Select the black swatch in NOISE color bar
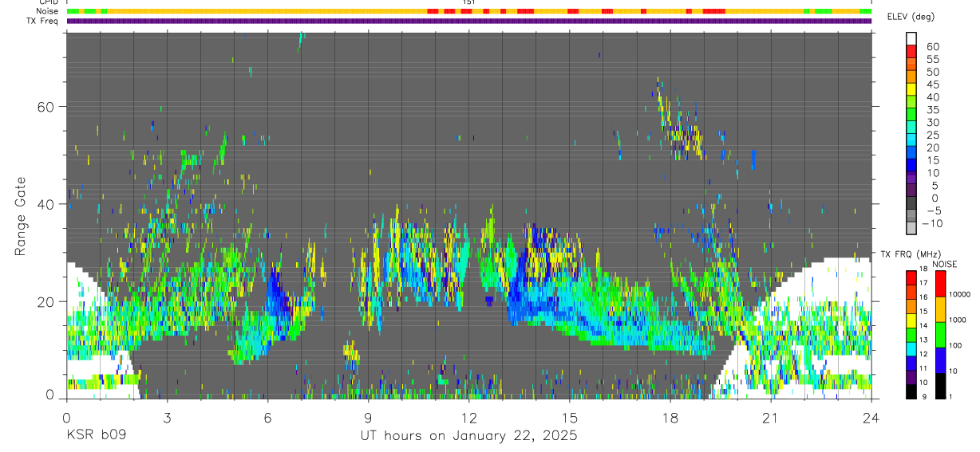Viewport: 980px width, 452px height. click(x=940, y=385)
